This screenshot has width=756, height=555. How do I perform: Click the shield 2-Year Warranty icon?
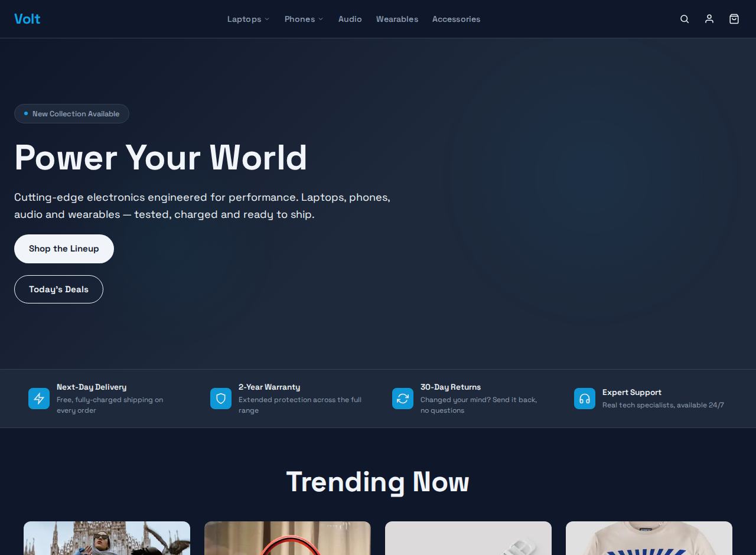tap(221, 399)
